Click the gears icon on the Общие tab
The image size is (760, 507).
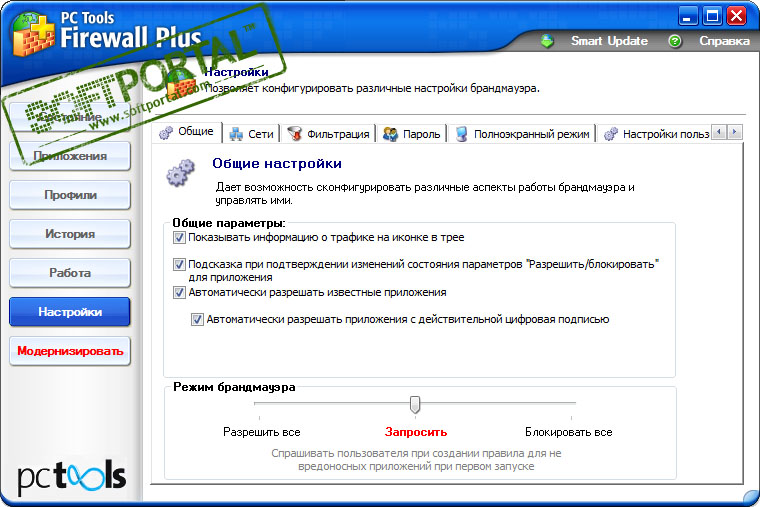tap(166, 132)
